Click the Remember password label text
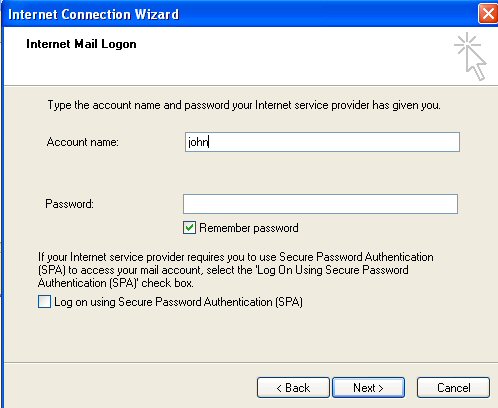The height and width of the screenshot is (408, 498). coord(249,228)
